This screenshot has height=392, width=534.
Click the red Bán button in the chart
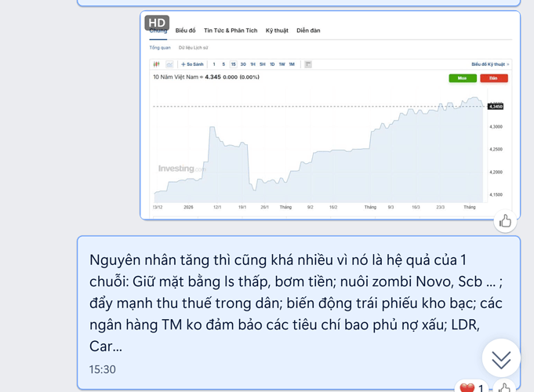[494, 78]
